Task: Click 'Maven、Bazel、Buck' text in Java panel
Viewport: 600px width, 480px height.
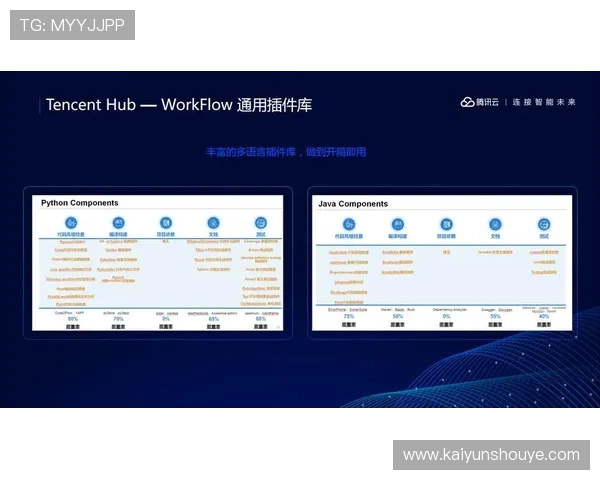Action: click(398, 310)
